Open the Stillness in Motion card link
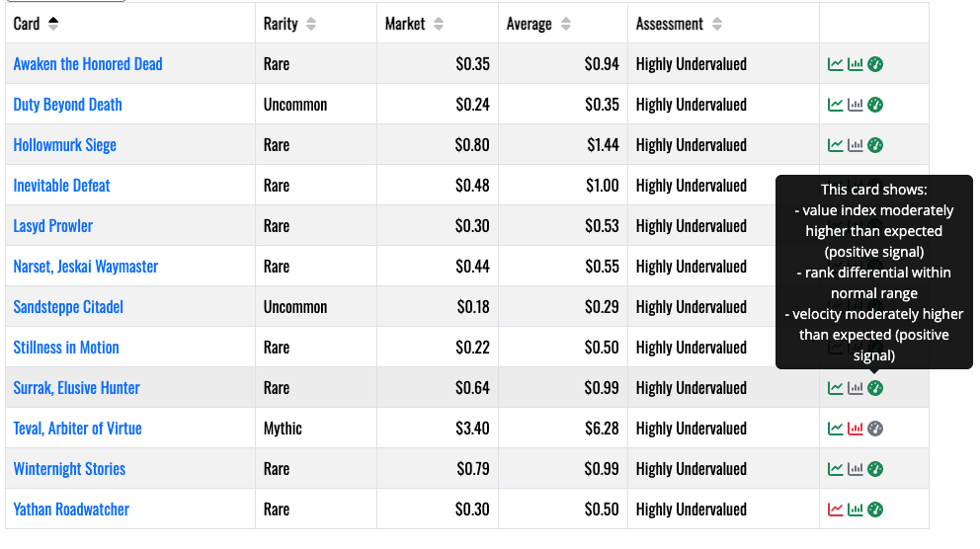The image size is (980, 549). pyautogui.click(x=66, y=348)
